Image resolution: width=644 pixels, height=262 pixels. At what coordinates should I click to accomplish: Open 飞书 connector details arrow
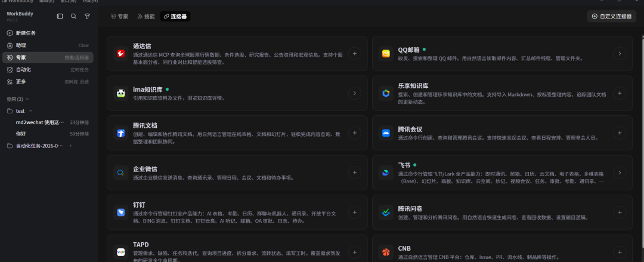620,172
